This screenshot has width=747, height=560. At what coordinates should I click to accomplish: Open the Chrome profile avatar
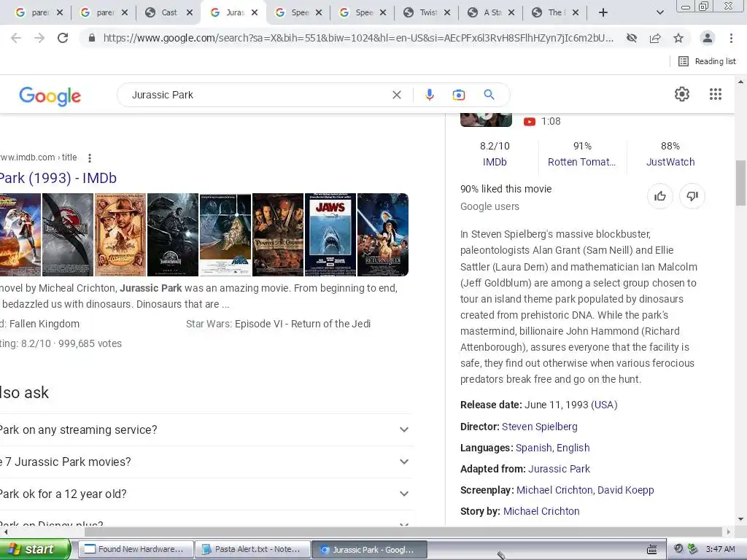708,38
